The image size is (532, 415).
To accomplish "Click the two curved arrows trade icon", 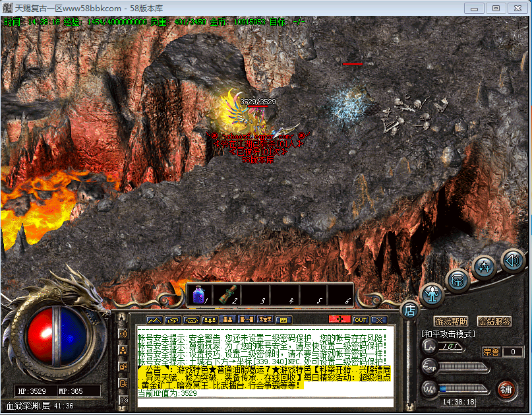I will click(x=173, y=320).
